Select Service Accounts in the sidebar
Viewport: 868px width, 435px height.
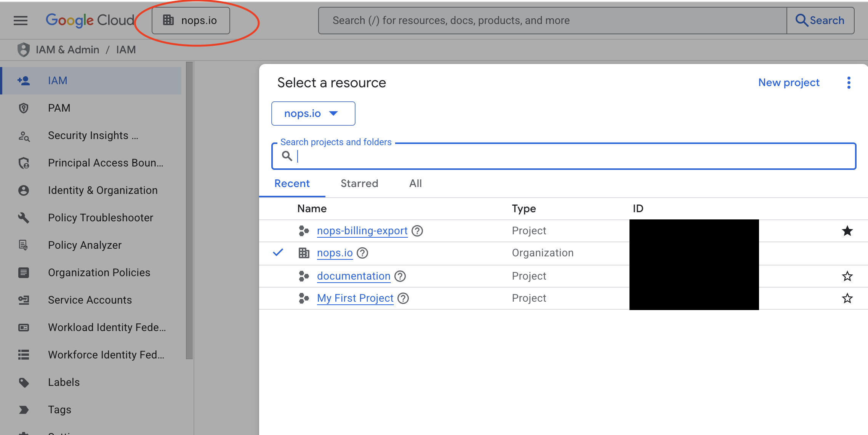[90, 300]
